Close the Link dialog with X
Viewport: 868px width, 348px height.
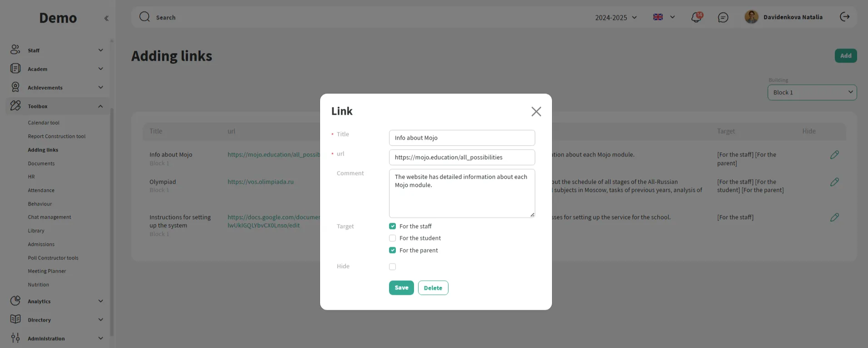pyautogui.click(x=536, y=112)
